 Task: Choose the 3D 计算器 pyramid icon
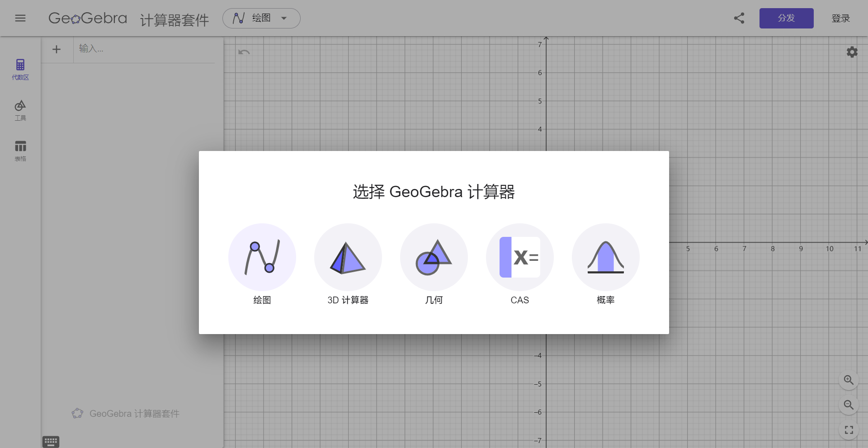coord(348,257)
